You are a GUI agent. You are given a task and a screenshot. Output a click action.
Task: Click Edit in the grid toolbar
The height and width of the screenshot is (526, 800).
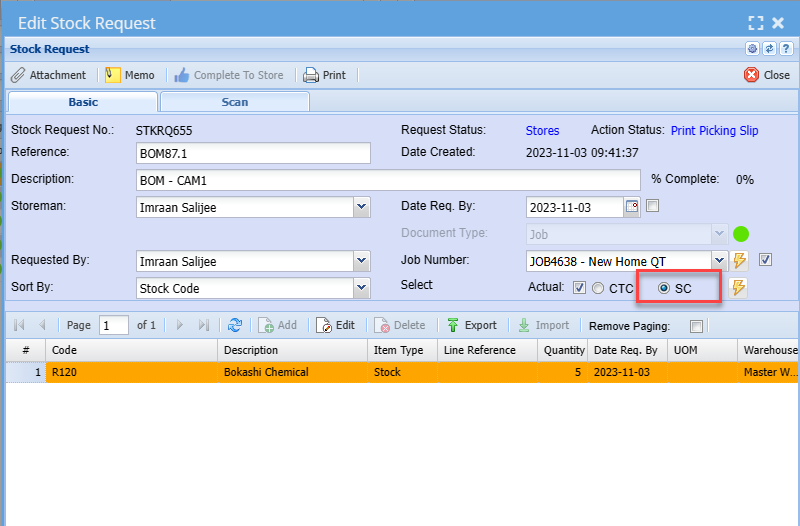click(336, 325)
